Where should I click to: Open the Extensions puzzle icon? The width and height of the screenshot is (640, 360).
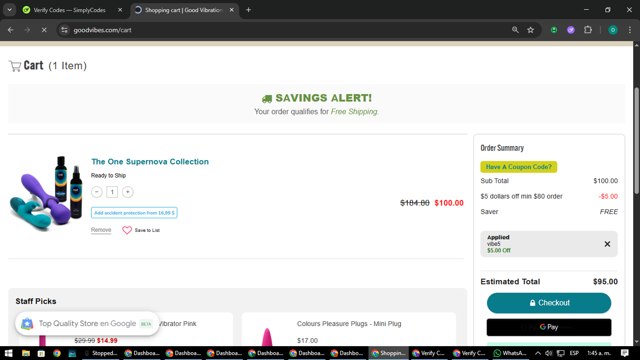(588, 30)
